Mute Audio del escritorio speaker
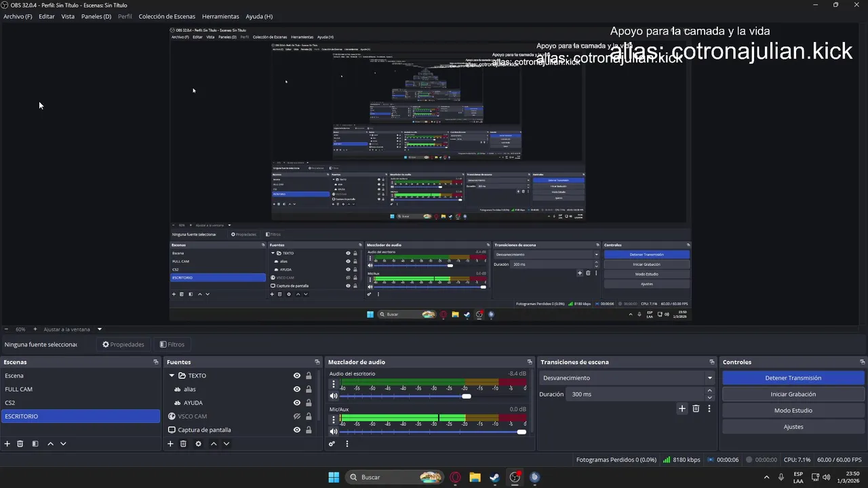 click(333, 396)
